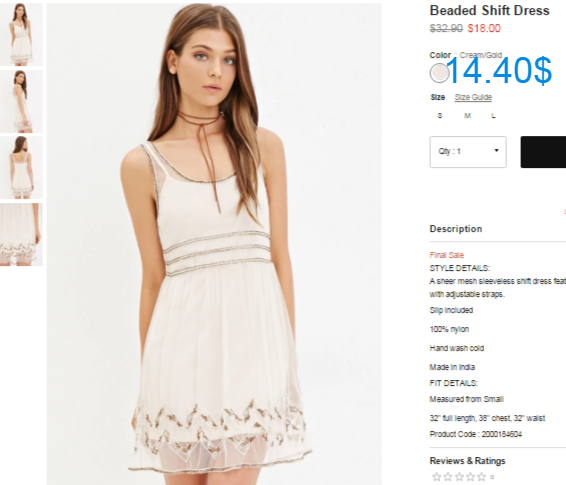
Task: Open the Size Guide link
Action: click(x=473, y=97)
